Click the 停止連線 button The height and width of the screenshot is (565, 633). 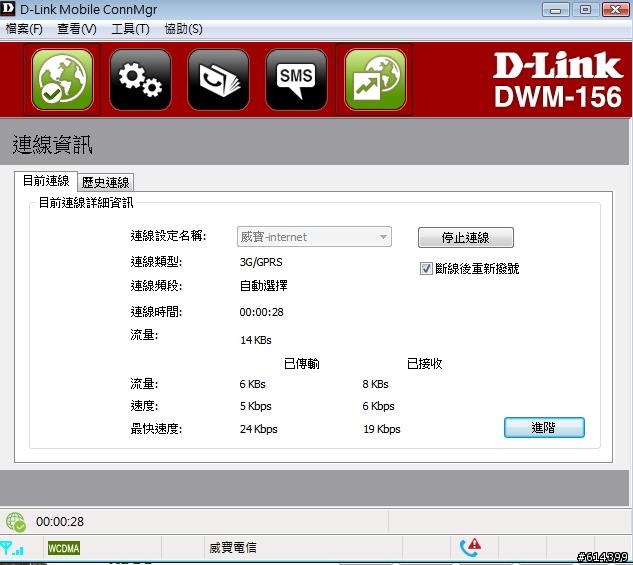point(466,237)
